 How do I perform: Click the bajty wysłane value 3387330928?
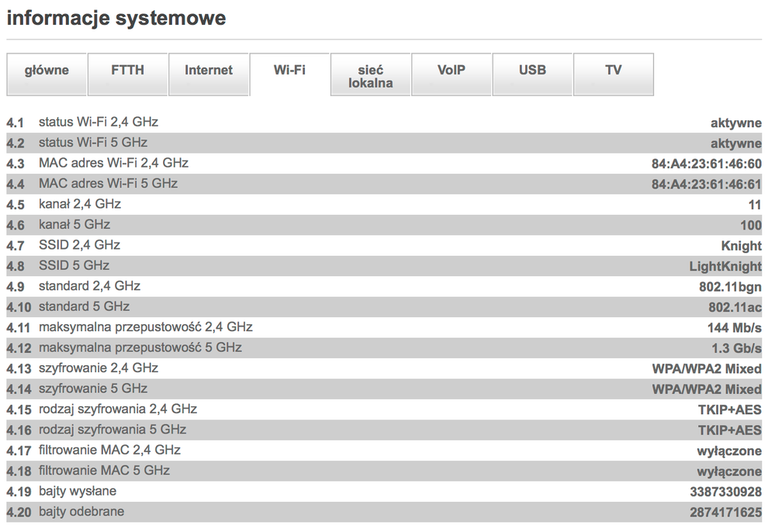point(725,492)
